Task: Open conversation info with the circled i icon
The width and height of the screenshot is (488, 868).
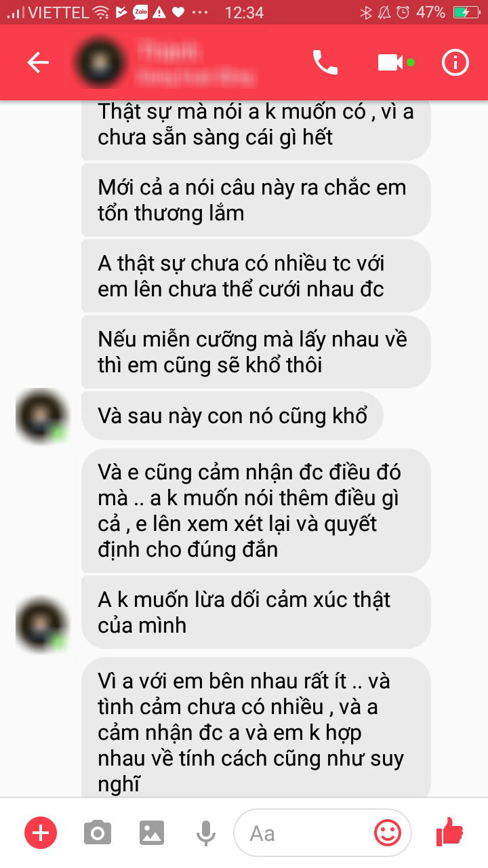Action: tap(455, 62)
